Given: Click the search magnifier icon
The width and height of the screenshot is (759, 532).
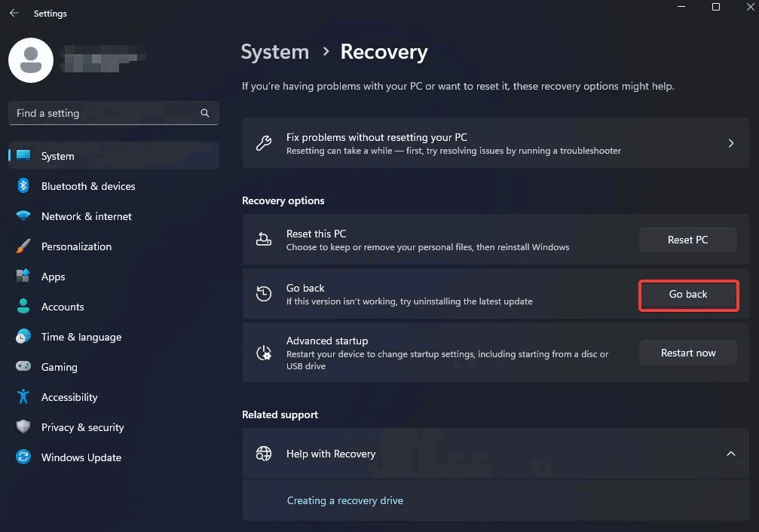Looking at the screenshot, I should point(205,113).
